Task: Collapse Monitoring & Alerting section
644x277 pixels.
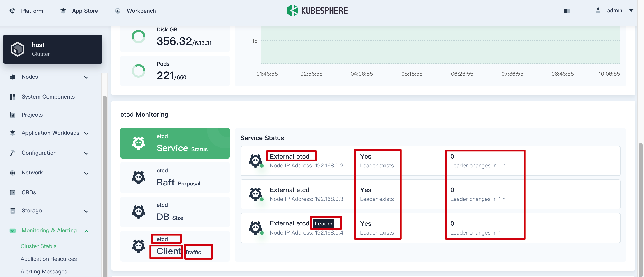Action: click(86, 231)
